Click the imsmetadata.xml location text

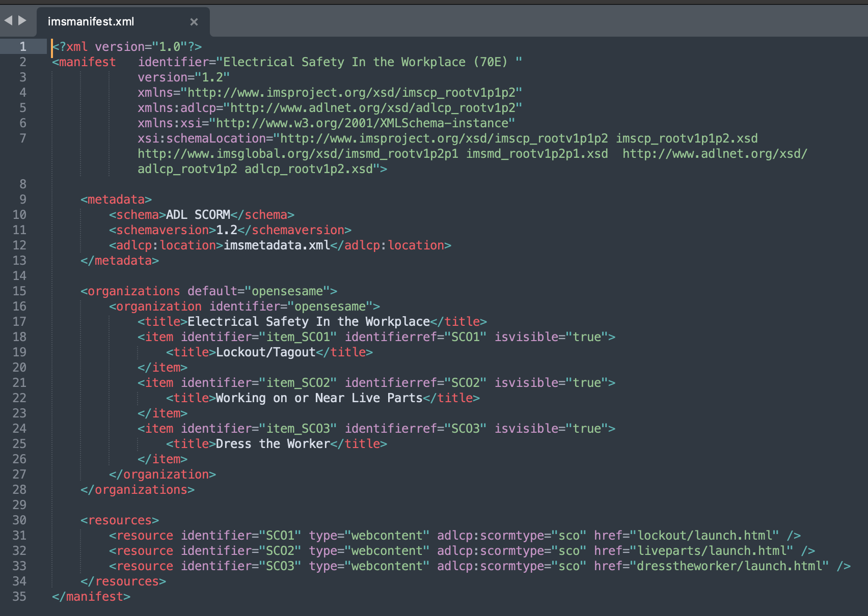pos(277,245)
